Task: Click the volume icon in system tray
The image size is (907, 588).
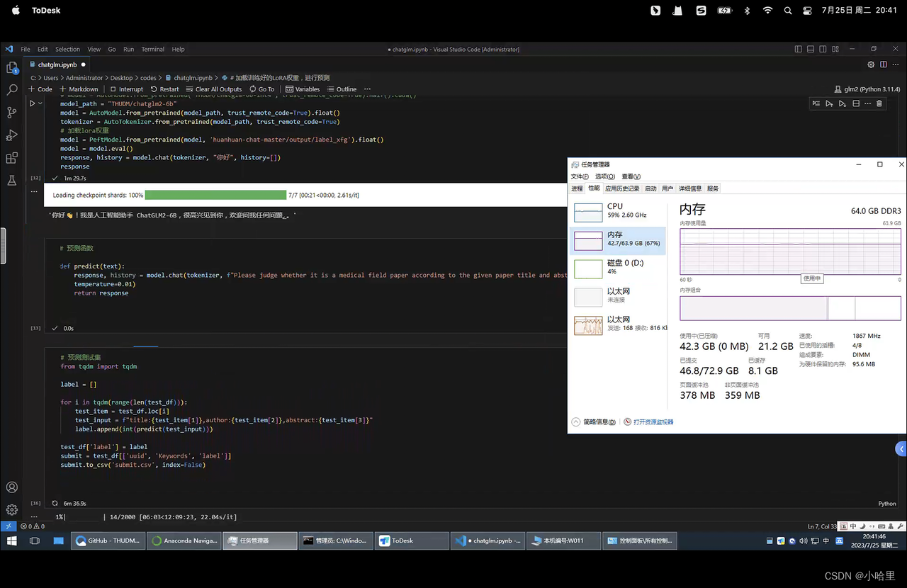Action: (x=803, y=541)
